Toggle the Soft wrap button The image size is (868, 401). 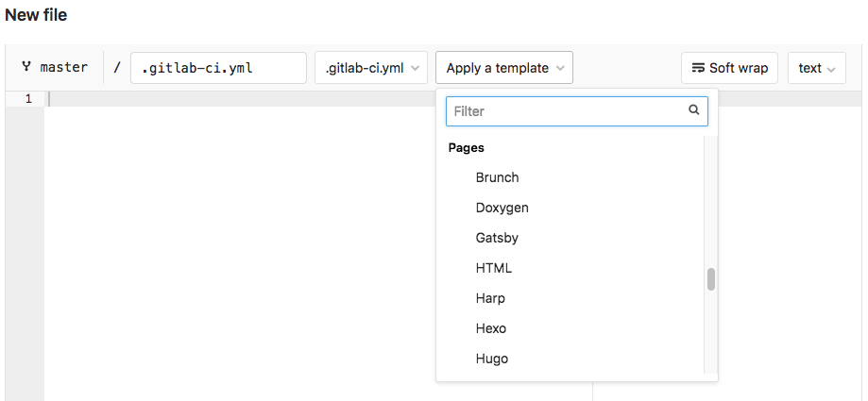(729, 68)
